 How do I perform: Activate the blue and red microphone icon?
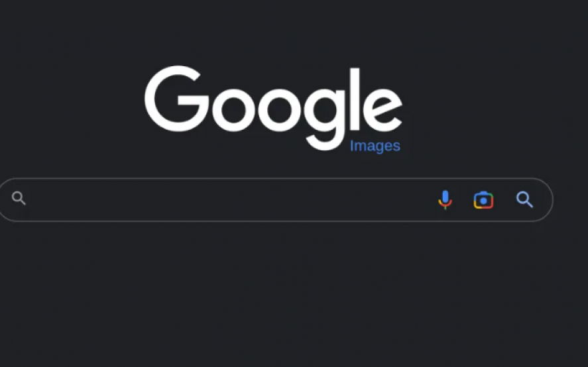pyautogui.click(x=445, y=200)
